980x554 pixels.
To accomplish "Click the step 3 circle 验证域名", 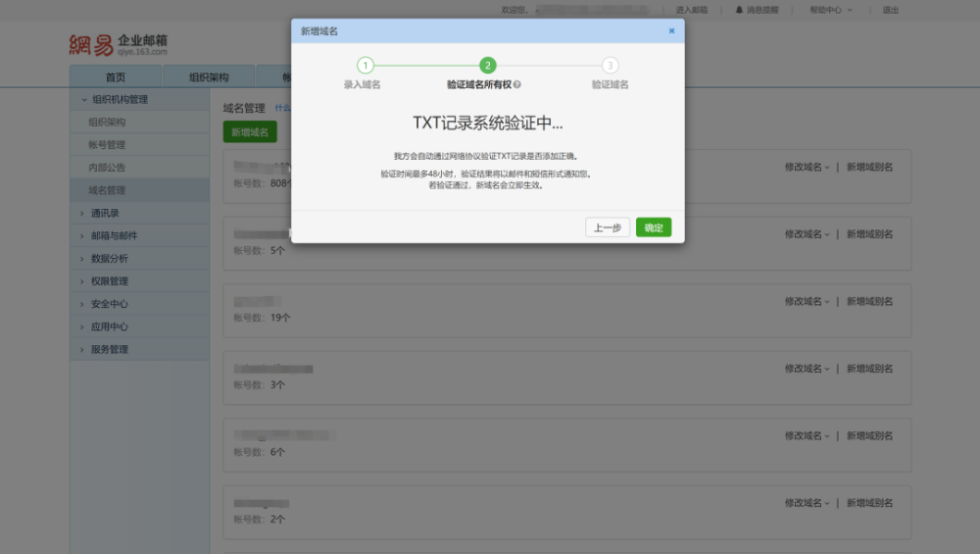I will 610,65.
